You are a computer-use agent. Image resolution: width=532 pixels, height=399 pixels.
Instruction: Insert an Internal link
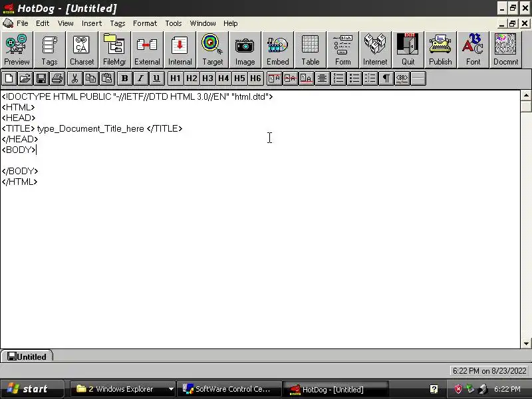coord(180,50)
